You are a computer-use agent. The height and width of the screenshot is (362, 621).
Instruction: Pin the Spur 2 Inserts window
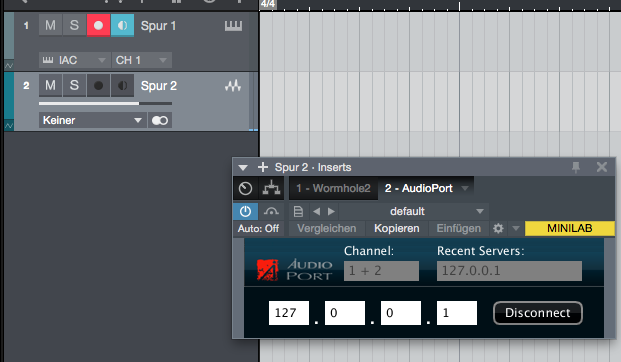click(x=576, y=167)
